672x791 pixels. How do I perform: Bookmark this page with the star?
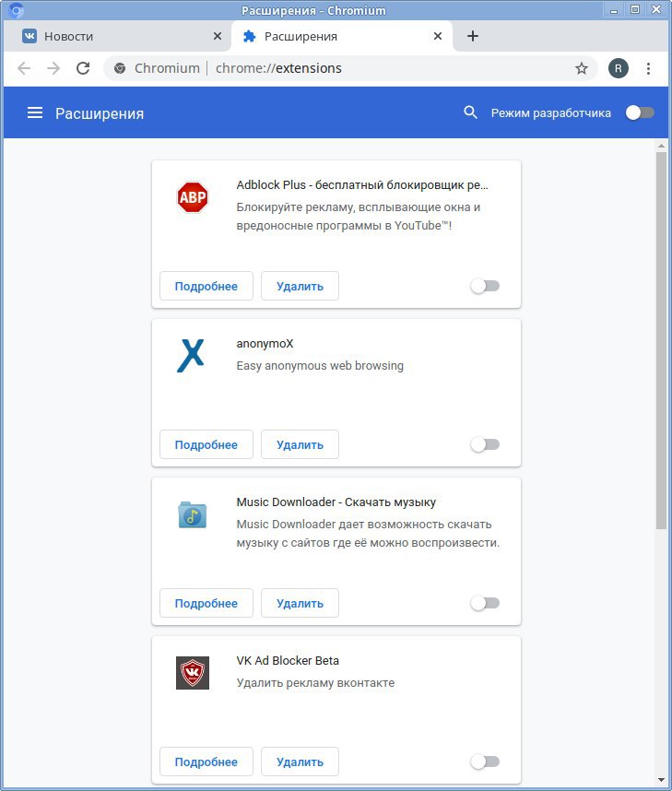[581, 68]
